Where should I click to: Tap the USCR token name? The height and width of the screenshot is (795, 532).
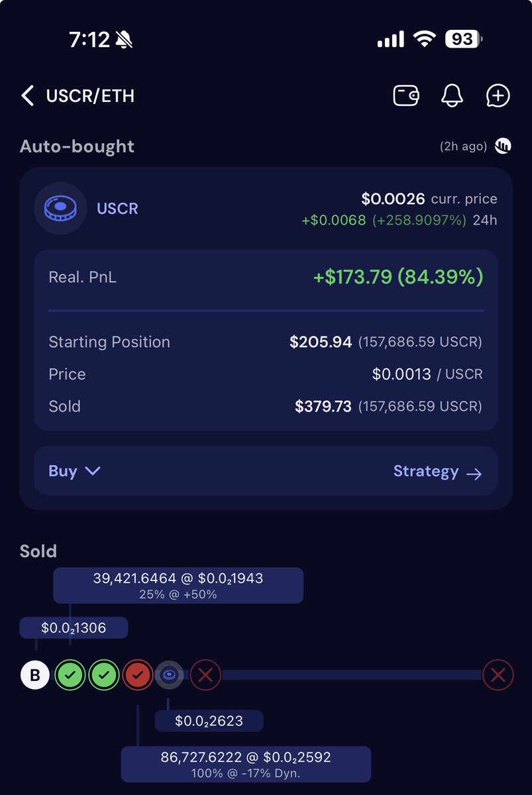tap(117, 209)
